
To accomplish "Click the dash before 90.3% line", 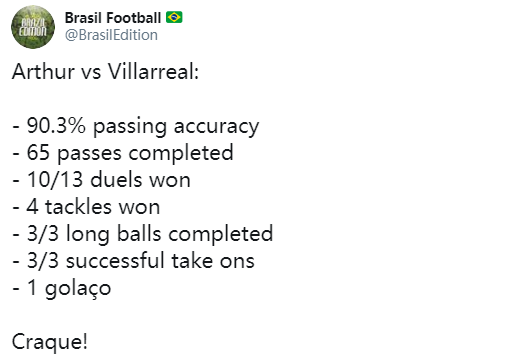I will point(16,127).
